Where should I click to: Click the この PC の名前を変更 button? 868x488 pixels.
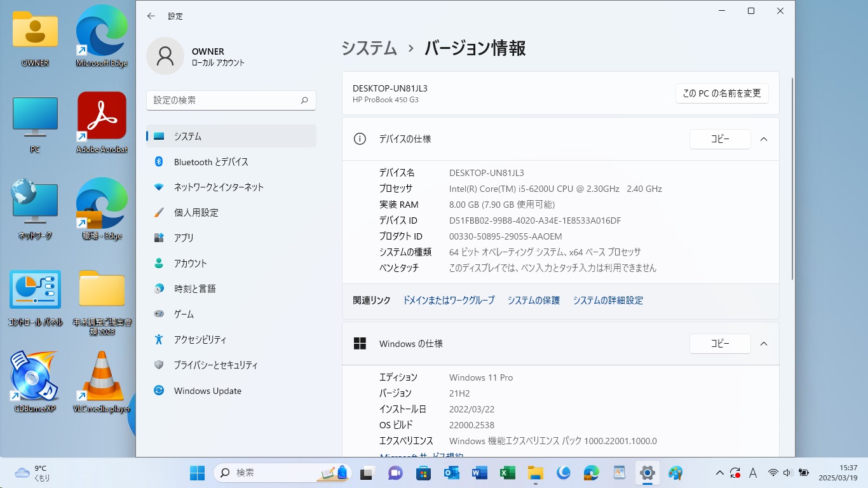[721, 93]
